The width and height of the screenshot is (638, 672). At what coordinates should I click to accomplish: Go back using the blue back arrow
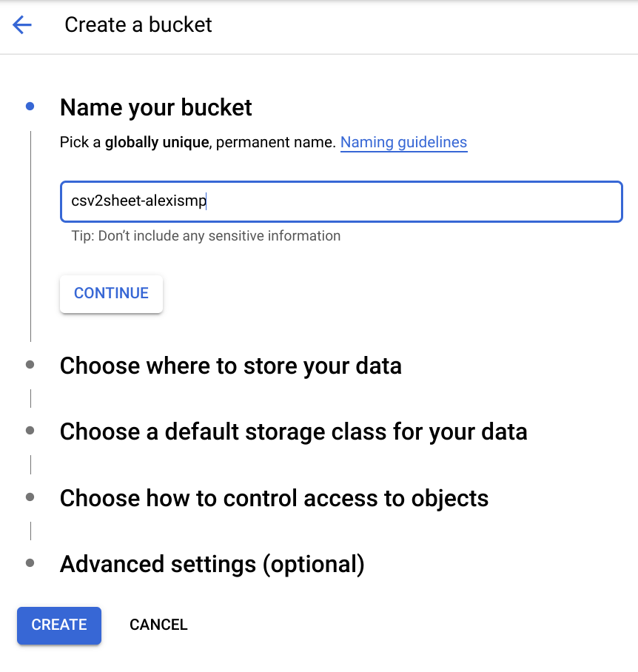[22, 24]
